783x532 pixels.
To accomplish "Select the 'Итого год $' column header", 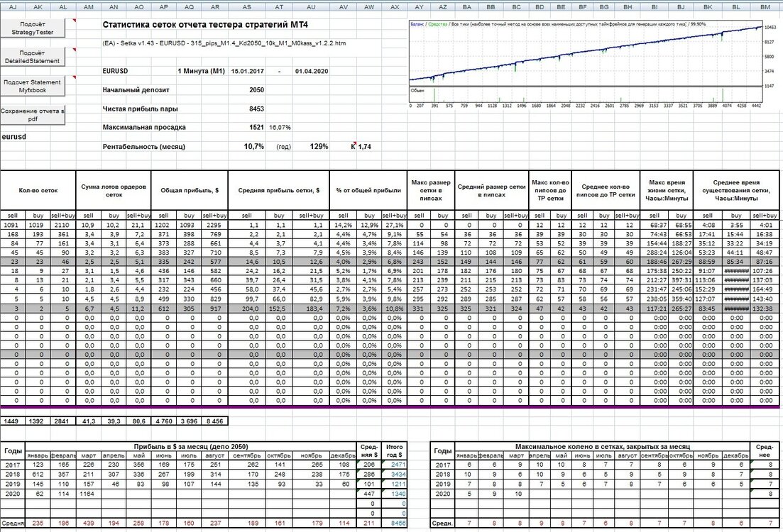I will tap(395, 450).
